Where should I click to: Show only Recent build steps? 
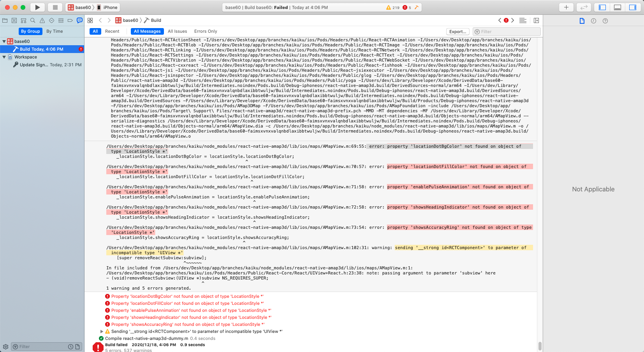point(112,31)
